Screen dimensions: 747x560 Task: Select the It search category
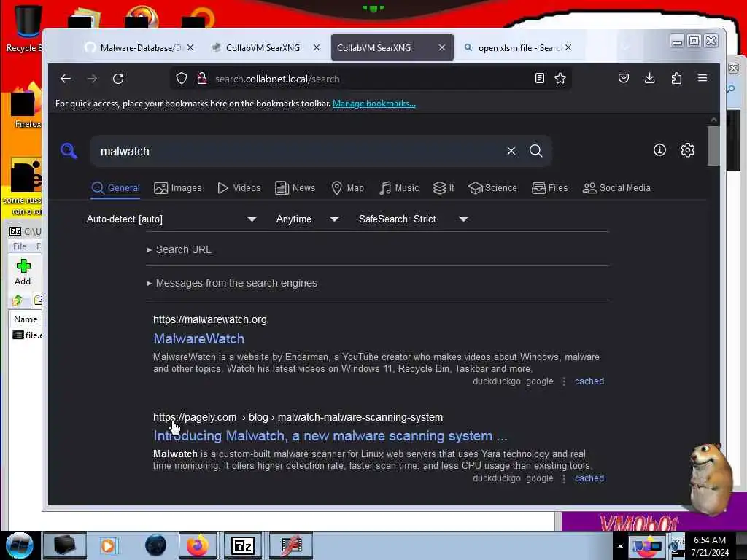click(x=444, y=188)
